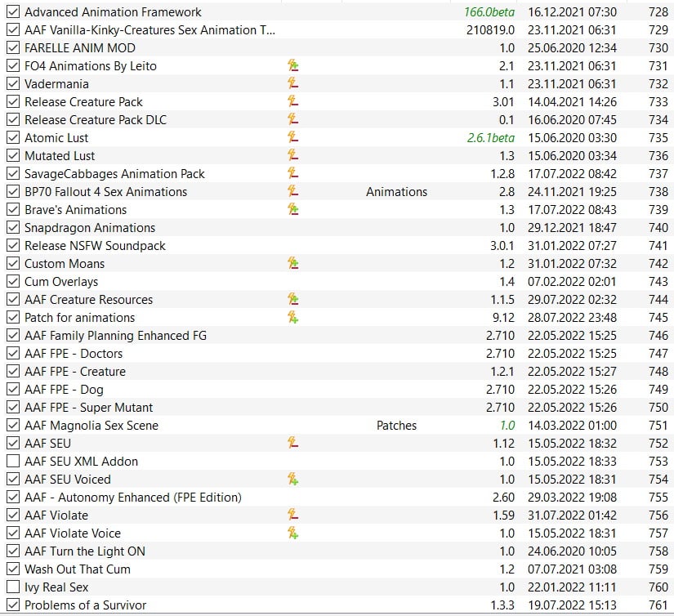This screenshot has width=674, height=616.
Task: Click conflict icon in Vadermania row
Action: click(293, 84)
